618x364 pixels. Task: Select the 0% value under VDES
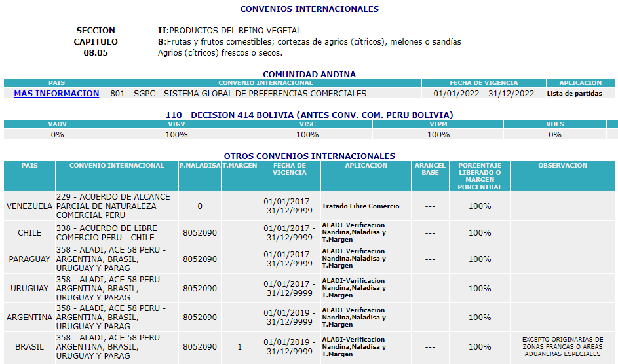555,135
